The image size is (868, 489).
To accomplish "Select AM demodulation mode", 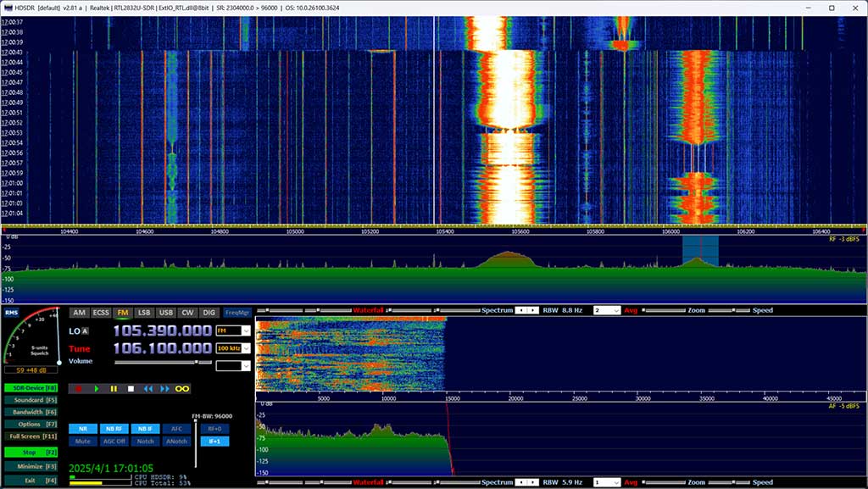I will (x=79, y=313).
